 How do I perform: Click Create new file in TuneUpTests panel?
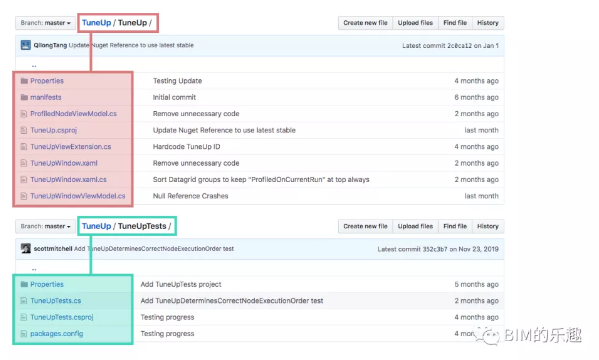tap(365, 226)
